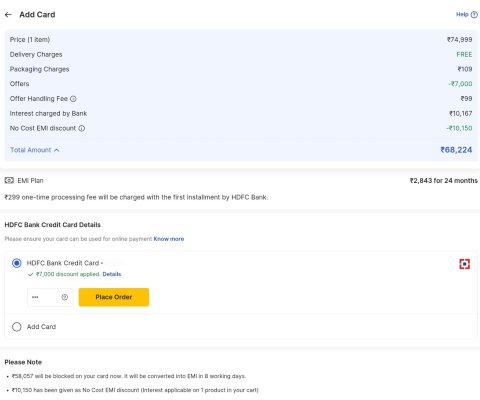Viewport: 480px width, 400px height.
Task: Click the Place Order button
Action: pyautogui.click(x=114, y=297)
